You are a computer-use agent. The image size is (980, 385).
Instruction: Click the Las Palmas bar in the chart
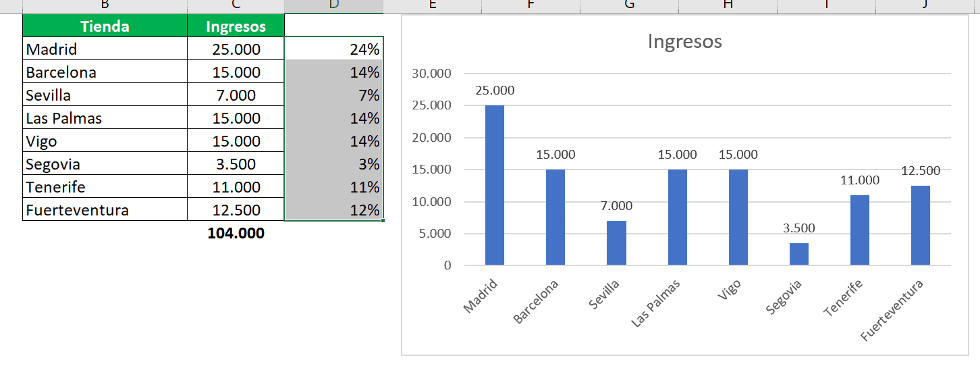(678, 217)
